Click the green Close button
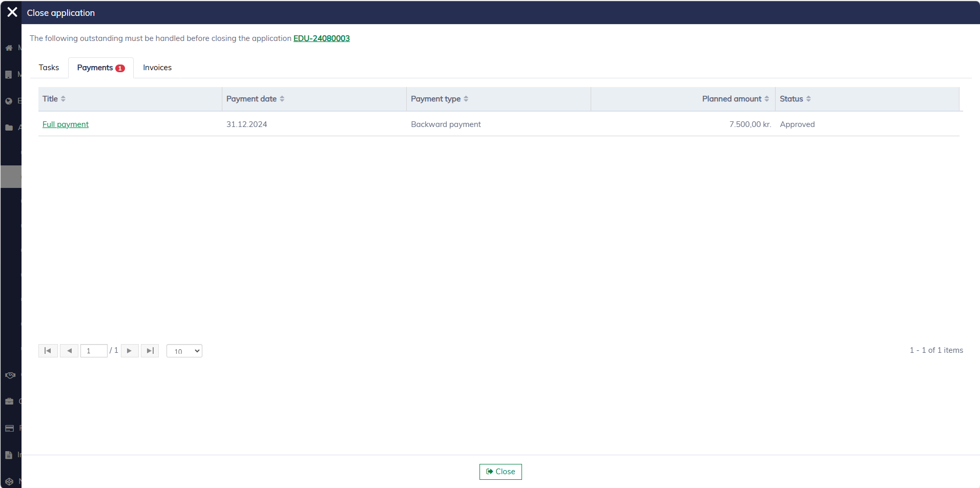Screen dimensions: 980x488 coord(501,472)
